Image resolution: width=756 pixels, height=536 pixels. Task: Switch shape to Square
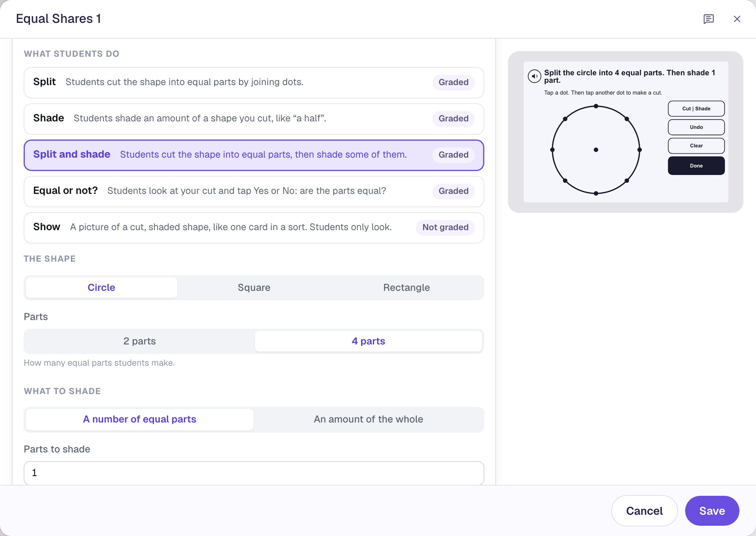pos(254,288)
